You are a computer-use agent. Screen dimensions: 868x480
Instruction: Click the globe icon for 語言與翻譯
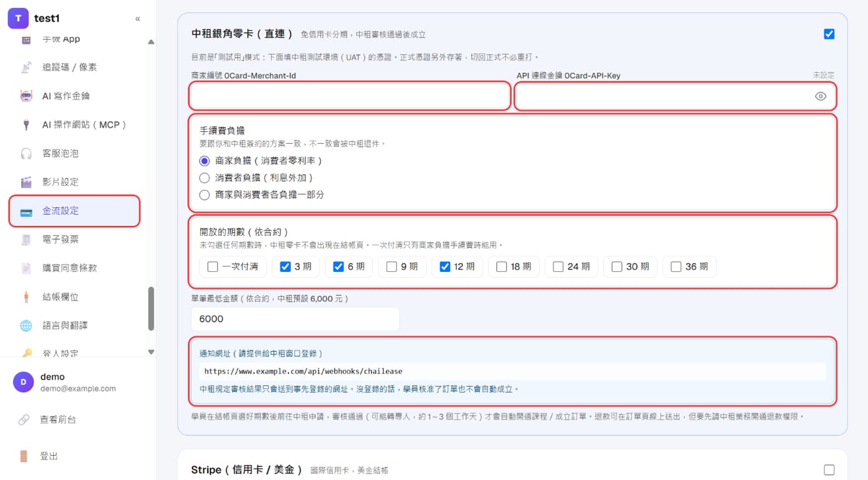point(26,326)
